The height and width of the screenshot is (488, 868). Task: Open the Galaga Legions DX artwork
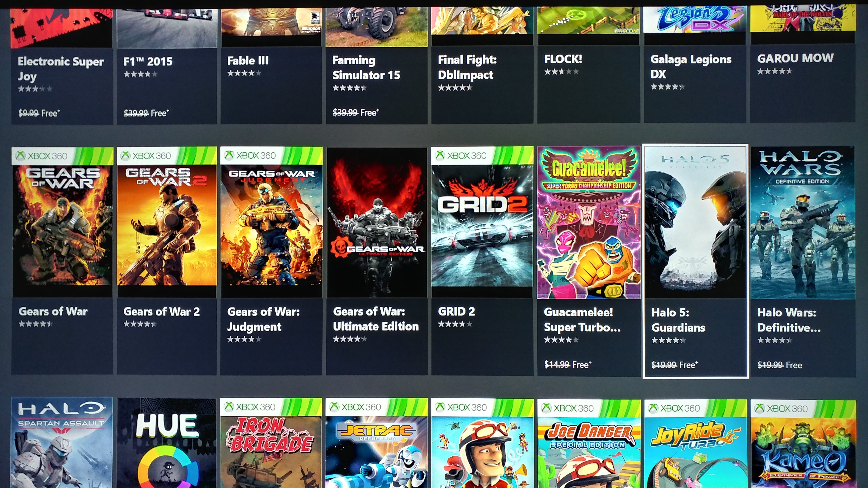pos(694,19)
